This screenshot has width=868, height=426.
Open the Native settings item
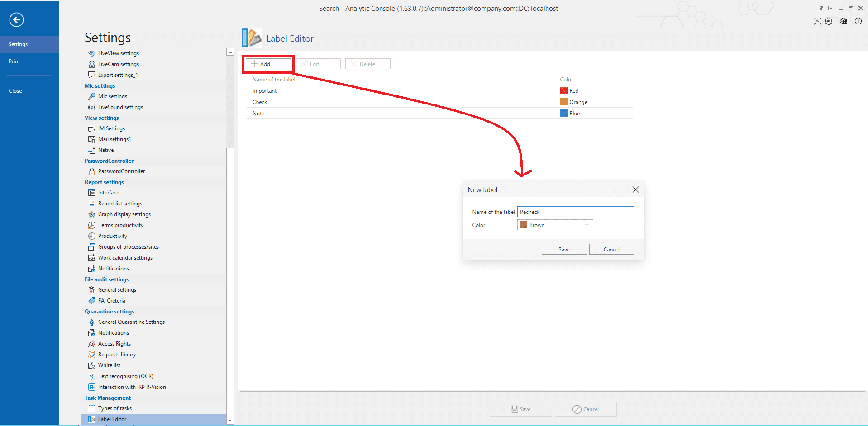pos(106,150)
